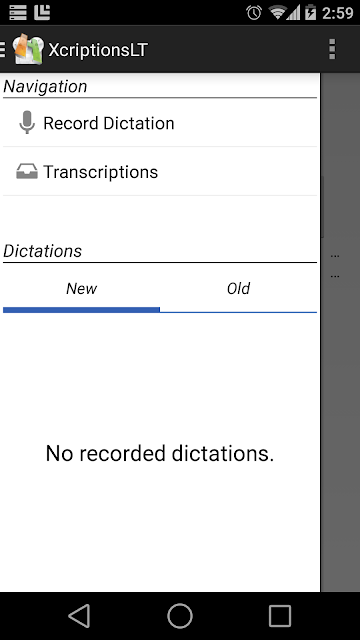The height and width of the screenshot is (640, 360).
Task: Tap the No recorded dictations message
Action: tap(160, 453)
